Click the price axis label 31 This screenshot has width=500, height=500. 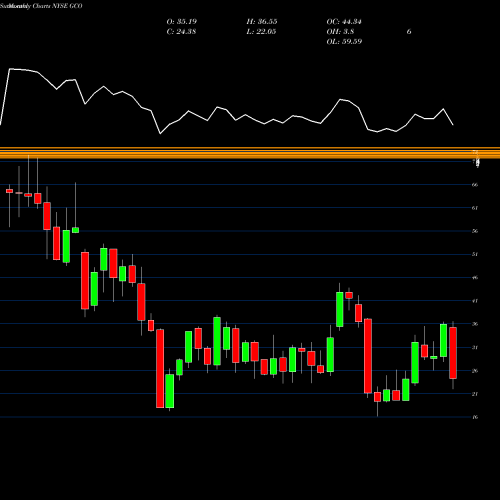[475, 347]
